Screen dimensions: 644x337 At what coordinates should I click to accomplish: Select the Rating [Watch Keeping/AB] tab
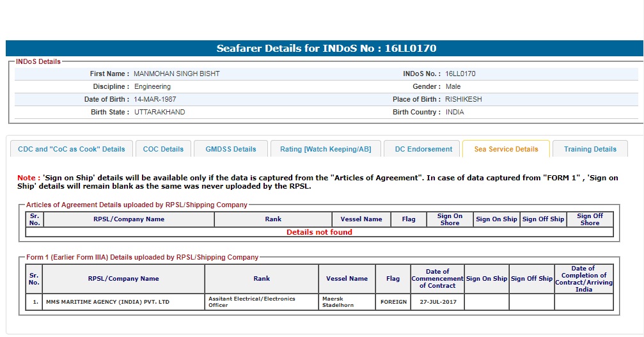coord(326,149)
